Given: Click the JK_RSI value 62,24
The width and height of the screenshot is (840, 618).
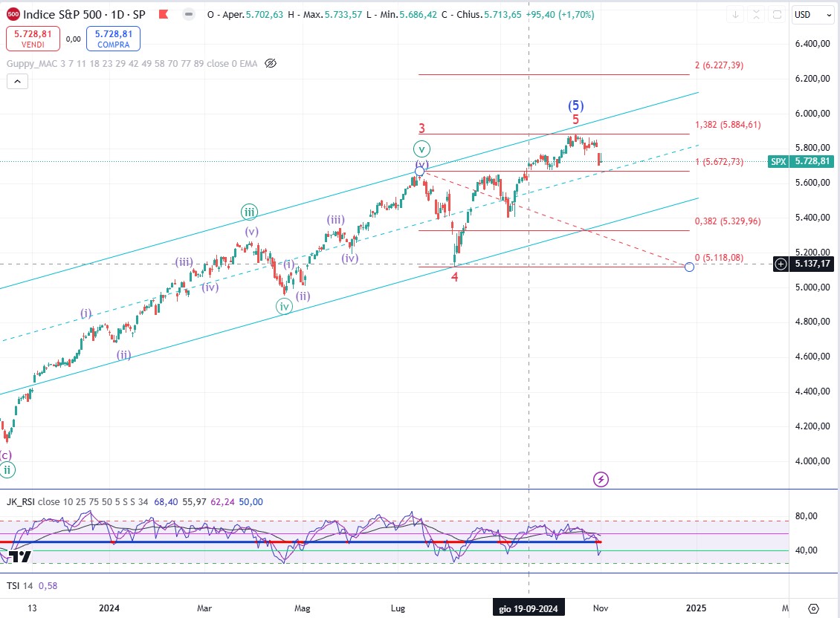Looking at the screenshot, I should 222,502.
